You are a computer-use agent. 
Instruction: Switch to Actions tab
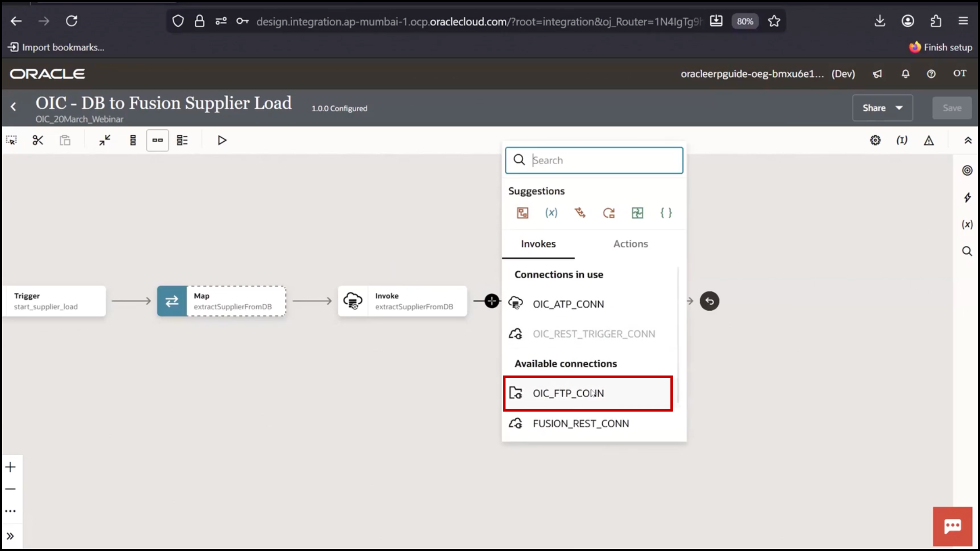(x=630, y=244)
